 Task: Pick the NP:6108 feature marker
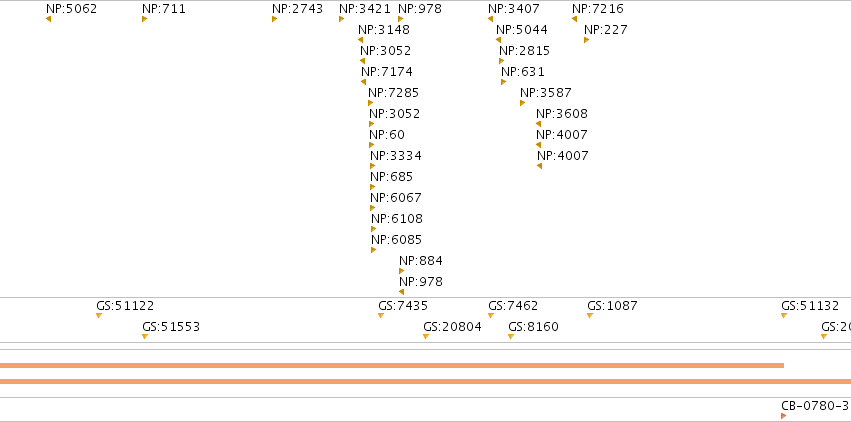373,229
